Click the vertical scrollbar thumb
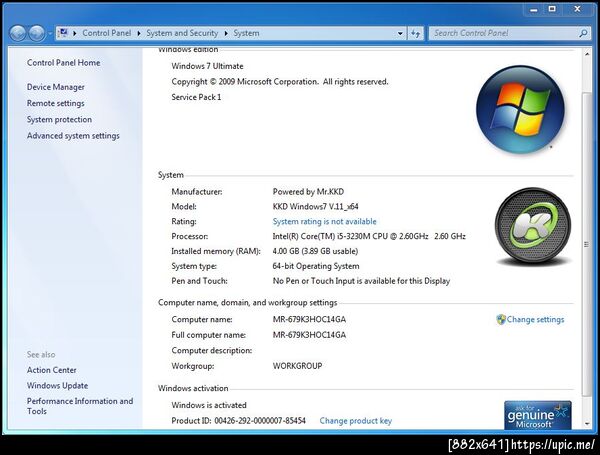Viewport: 600px width, 455px height. 587,244
